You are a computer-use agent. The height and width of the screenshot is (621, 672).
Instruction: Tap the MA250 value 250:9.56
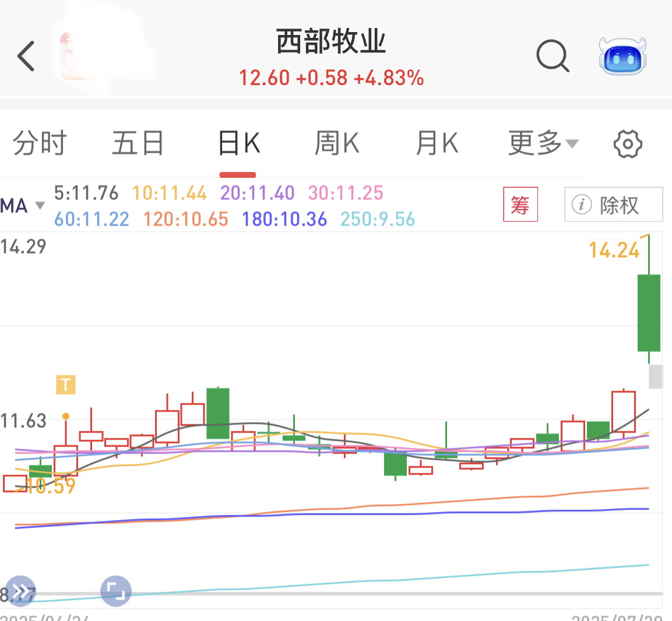[x=378, y=219]
